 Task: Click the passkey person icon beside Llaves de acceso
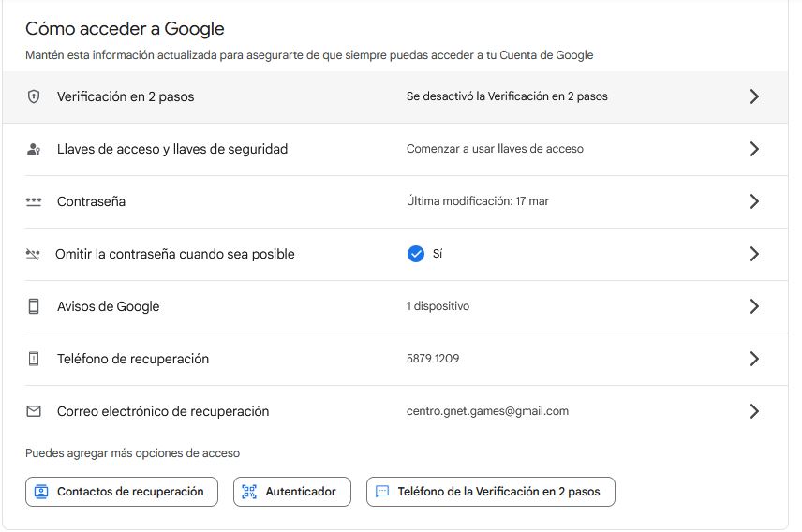pos(34,149)
